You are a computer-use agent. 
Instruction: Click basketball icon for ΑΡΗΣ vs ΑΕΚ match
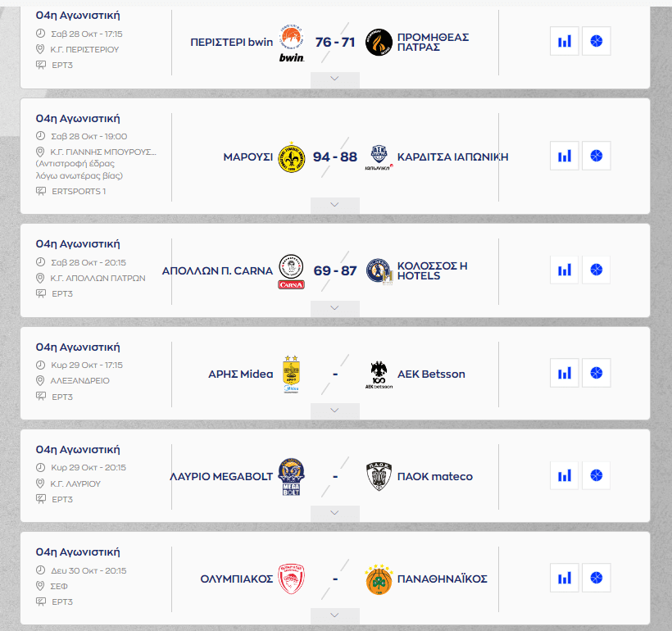click(596, 374)
